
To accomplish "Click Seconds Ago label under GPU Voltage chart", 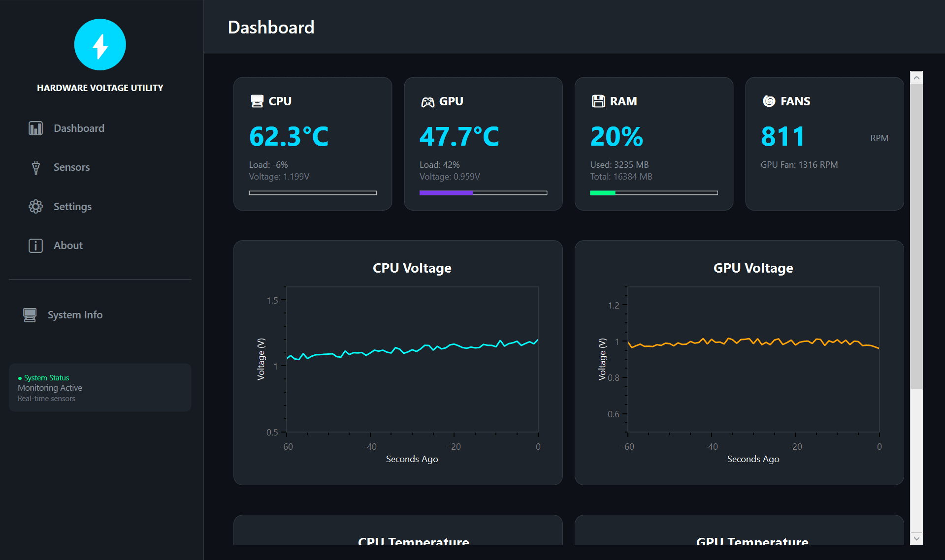I will 753,459.
